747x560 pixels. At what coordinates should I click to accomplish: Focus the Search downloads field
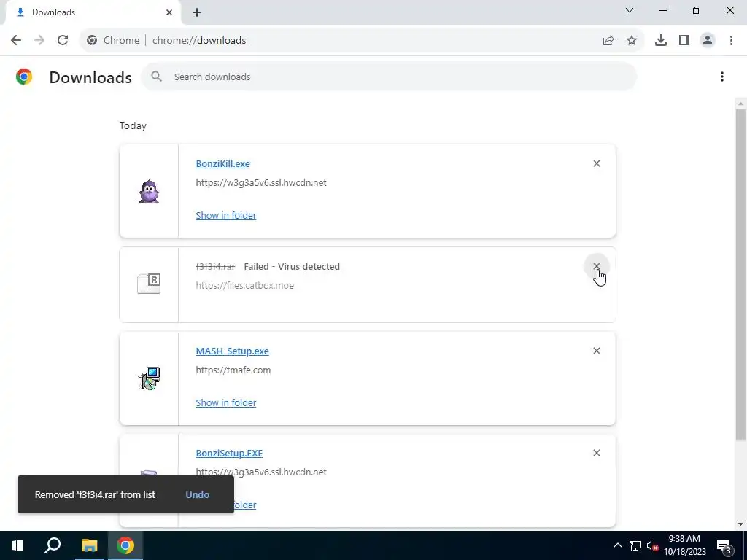pyautogui.click(x=389, y=77)
